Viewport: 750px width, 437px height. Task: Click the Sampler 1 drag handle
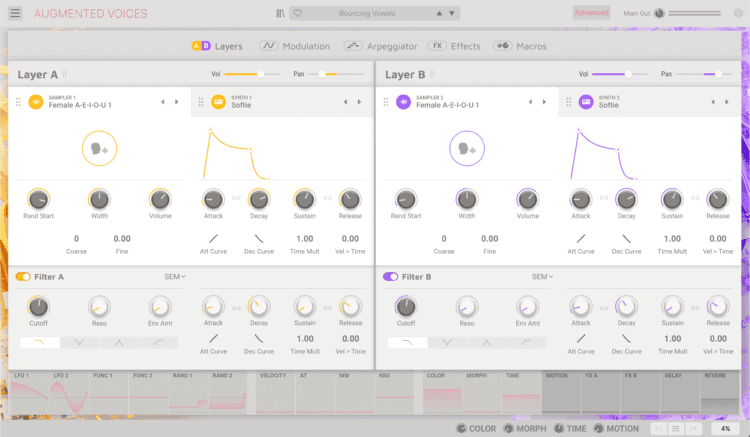pyautogui.click(x=18, y=102)
